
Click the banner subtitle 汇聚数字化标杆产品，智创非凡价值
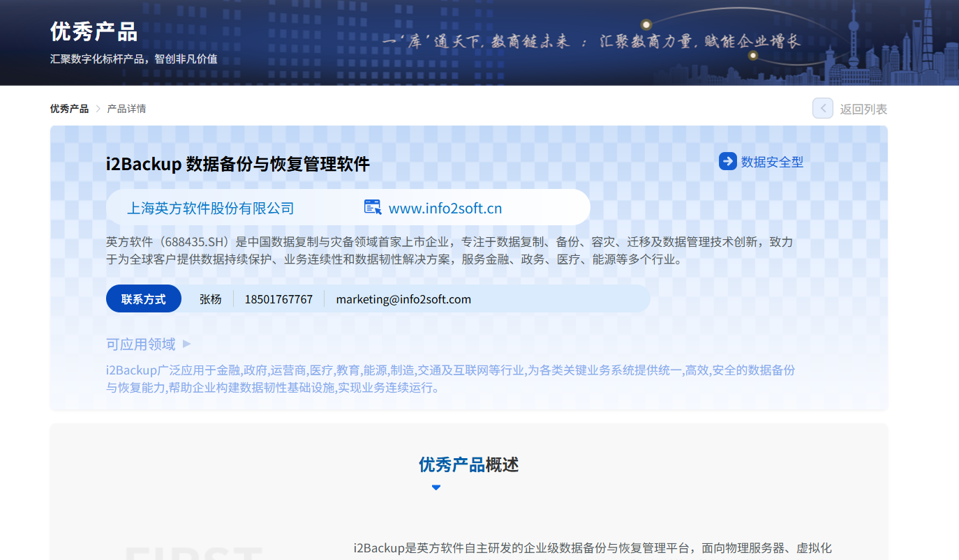coord(134,59)
